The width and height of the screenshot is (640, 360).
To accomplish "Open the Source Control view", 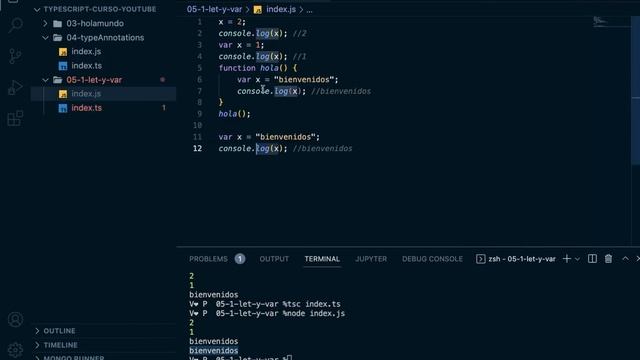I will click(x=15, y=56).
